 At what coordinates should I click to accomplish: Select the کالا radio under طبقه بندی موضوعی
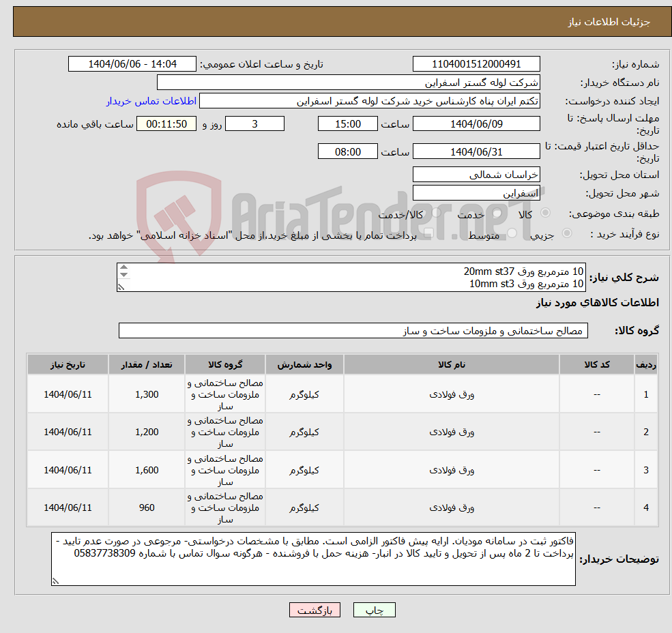point(546,212)
